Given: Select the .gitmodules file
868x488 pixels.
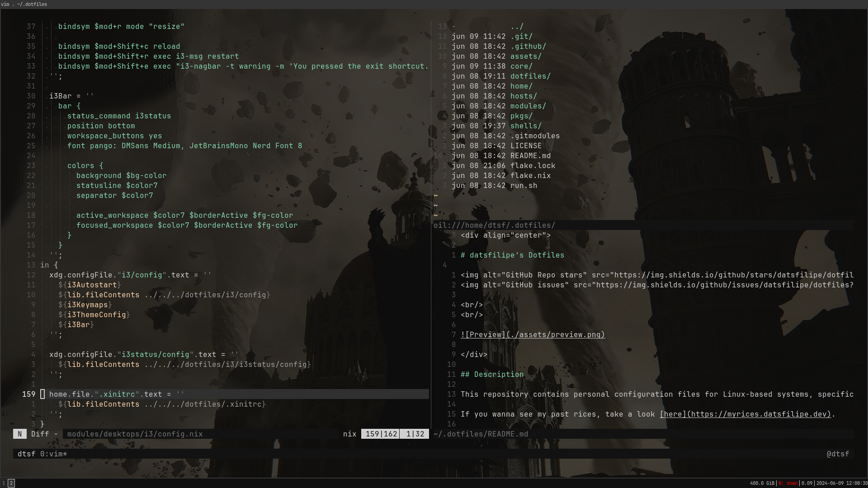Looking at the screenshot, I should (535, 136).
